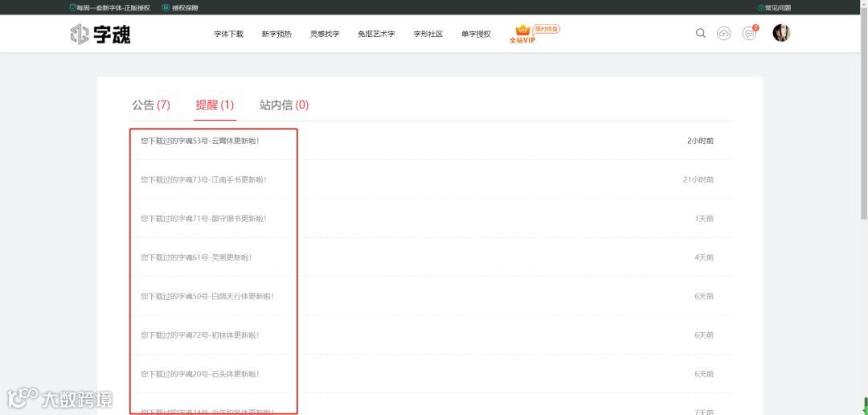Click the 字魂 logo

coord(100,35)
